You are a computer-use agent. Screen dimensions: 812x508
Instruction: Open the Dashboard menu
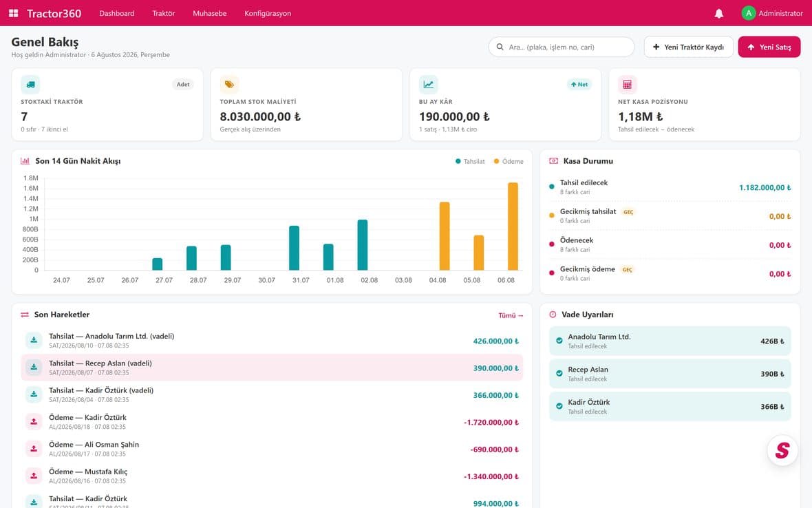coord(116,14)
